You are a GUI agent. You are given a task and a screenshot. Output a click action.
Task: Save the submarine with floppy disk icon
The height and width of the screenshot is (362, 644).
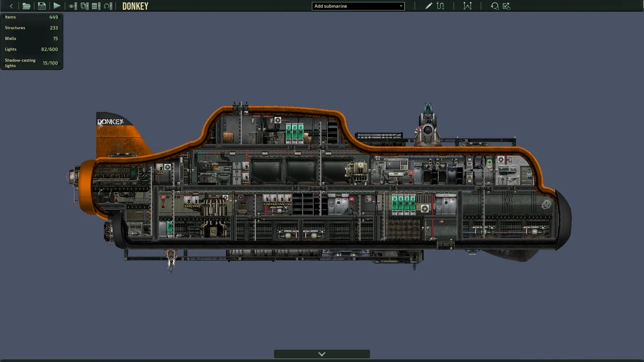pos(42,6)
